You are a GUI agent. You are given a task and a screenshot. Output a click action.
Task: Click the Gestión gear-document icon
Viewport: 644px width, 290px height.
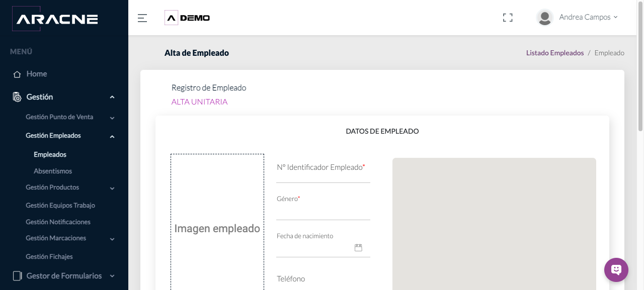[17, 97]
